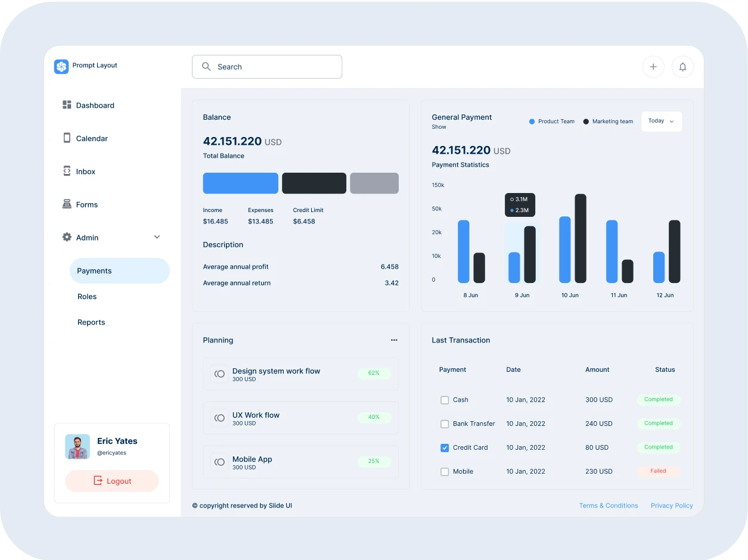This screenshot has width=748, height=560.
Task: Open the Terms & Conditions link
Action: tap(609, 505)
